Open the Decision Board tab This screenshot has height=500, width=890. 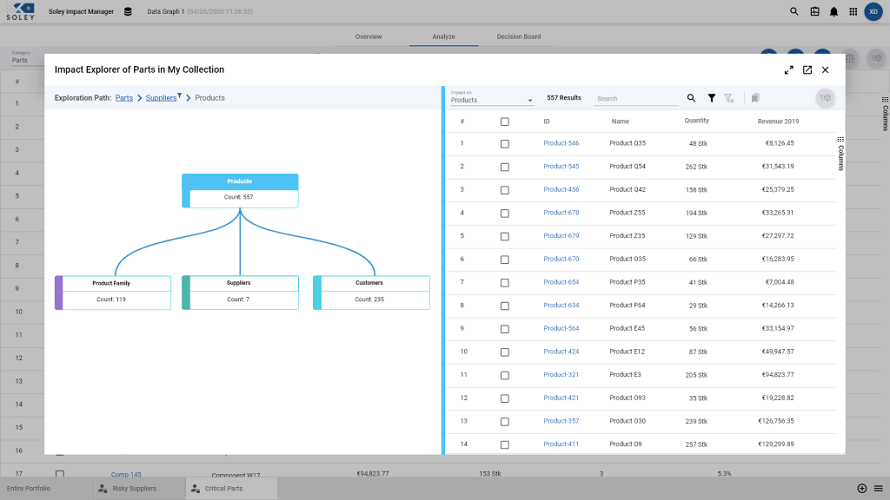(518, 37)
